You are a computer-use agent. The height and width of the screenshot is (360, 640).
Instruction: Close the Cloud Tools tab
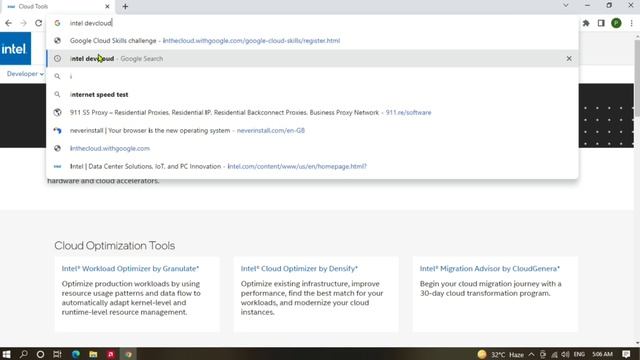tap(107, 7)
